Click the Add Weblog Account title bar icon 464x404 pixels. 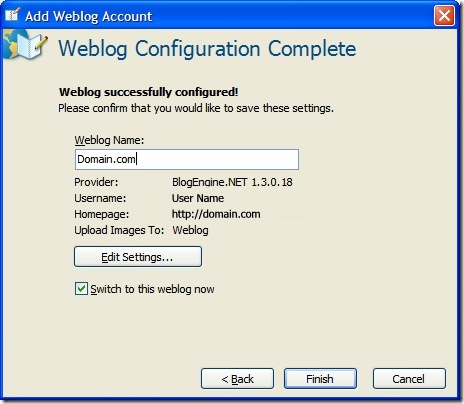12,14
